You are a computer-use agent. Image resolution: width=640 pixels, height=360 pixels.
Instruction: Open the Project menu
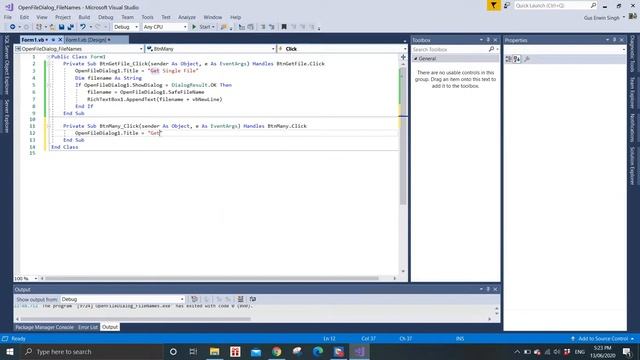click(63, 17)
